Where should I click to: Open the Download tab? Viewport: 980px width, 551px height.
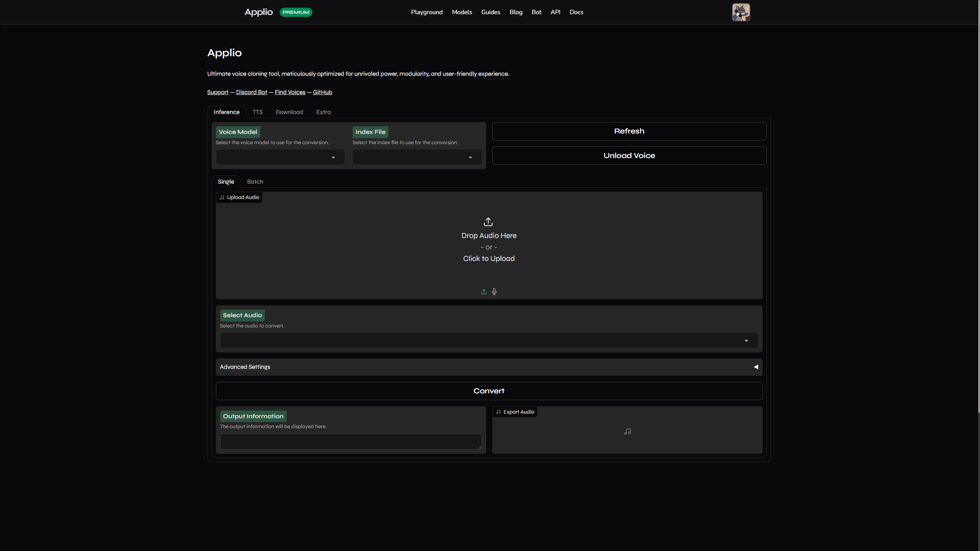(x=289, y=112)
